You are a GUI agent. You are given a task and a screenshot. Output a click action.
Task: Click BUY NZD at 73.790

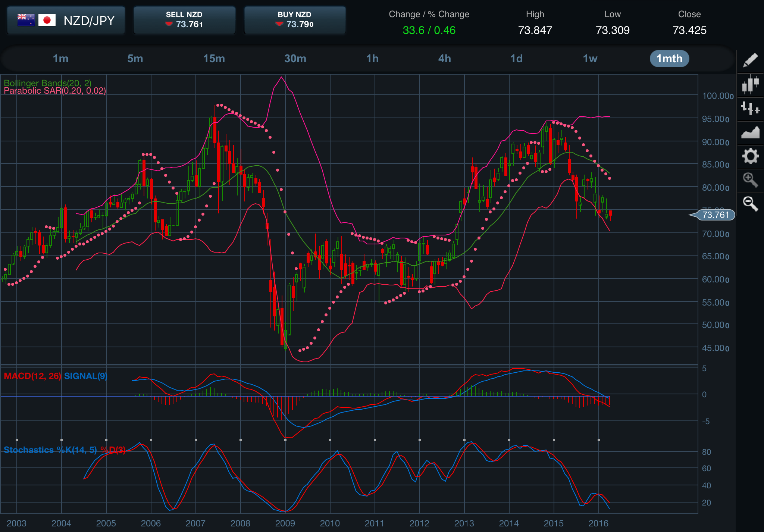tap(295, 20)
